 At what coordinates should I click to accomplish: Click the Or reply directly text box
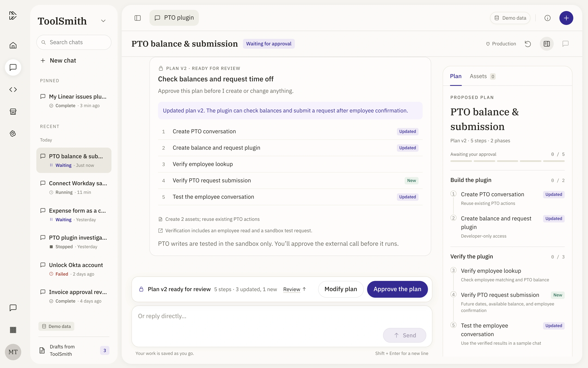click(x=282, y=326)
